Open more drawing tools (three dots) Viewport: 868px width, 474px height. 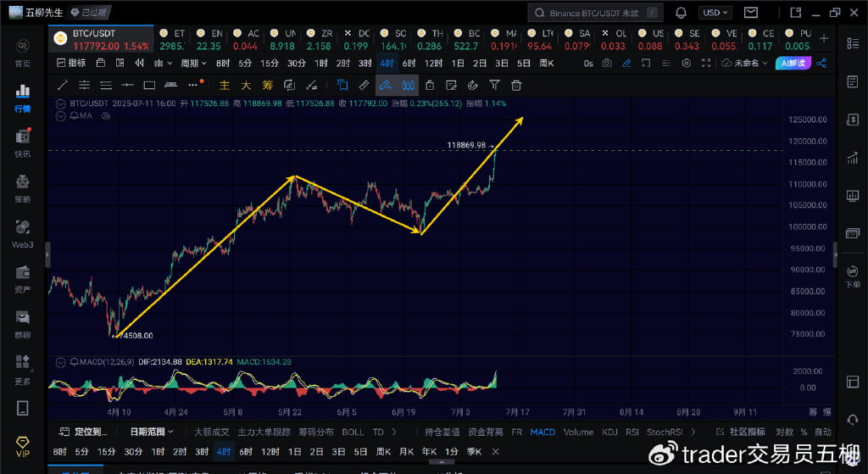[x=194, y=85]
